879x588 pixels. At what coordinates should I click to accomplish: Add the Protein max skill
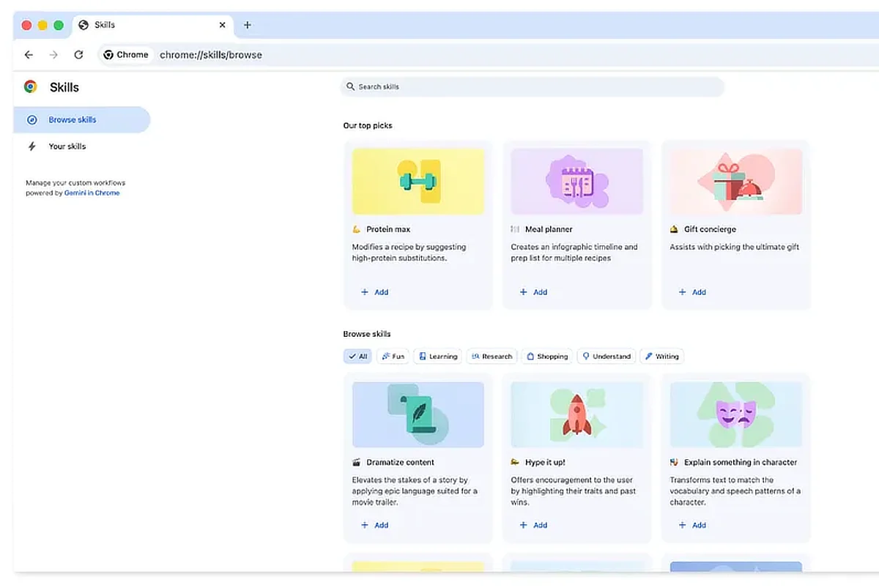pos(374,292)
